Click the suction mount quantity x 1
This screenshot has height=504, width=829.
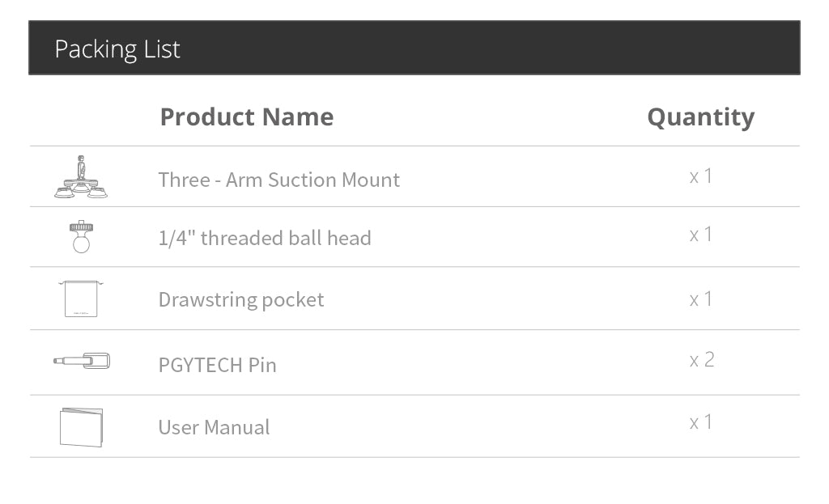tap(701, 176)
